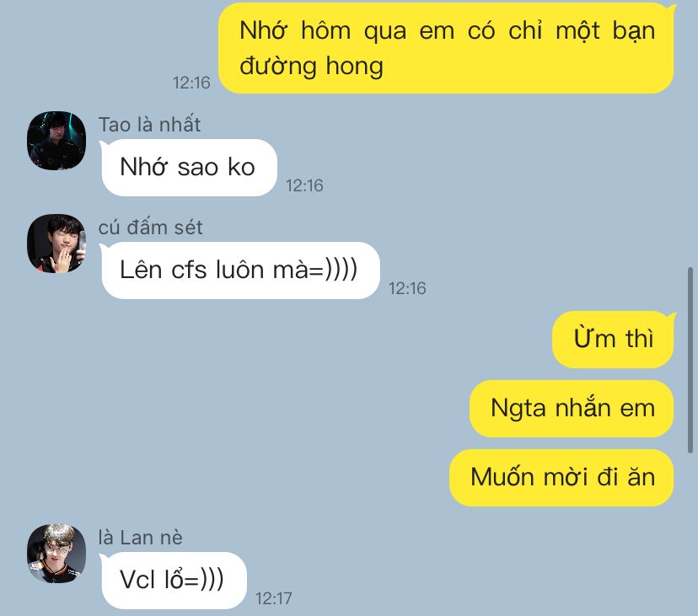Select the sender name Tao là nhất

149,125
